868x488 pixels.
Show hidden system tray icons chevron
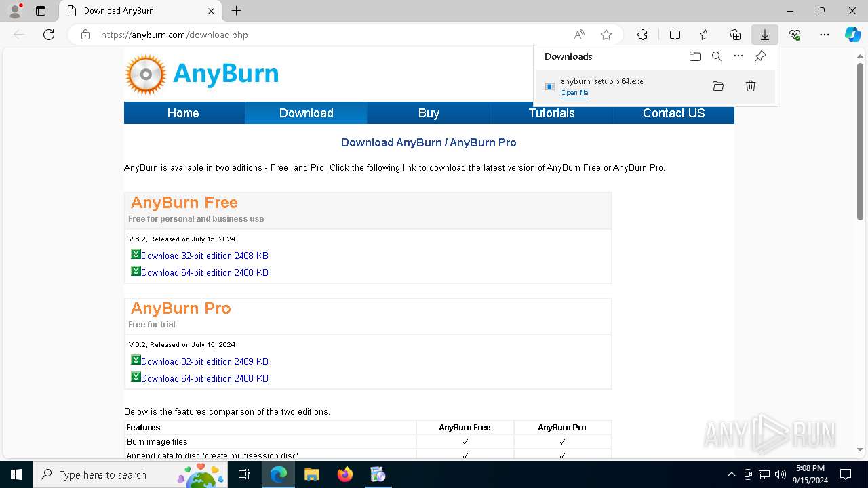[x=731, y=474]
